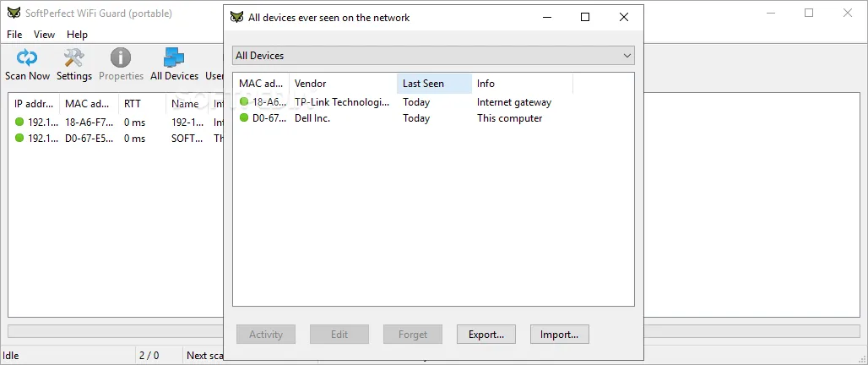Open the View menu

44,35
